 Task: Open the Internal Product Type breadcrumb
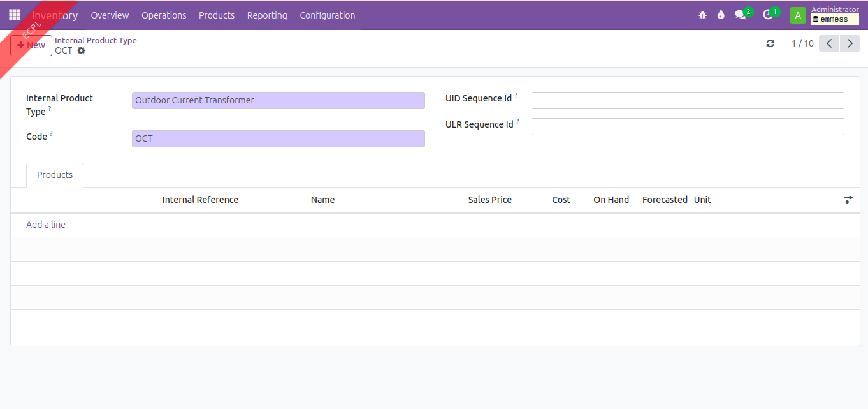click(96, 40)
